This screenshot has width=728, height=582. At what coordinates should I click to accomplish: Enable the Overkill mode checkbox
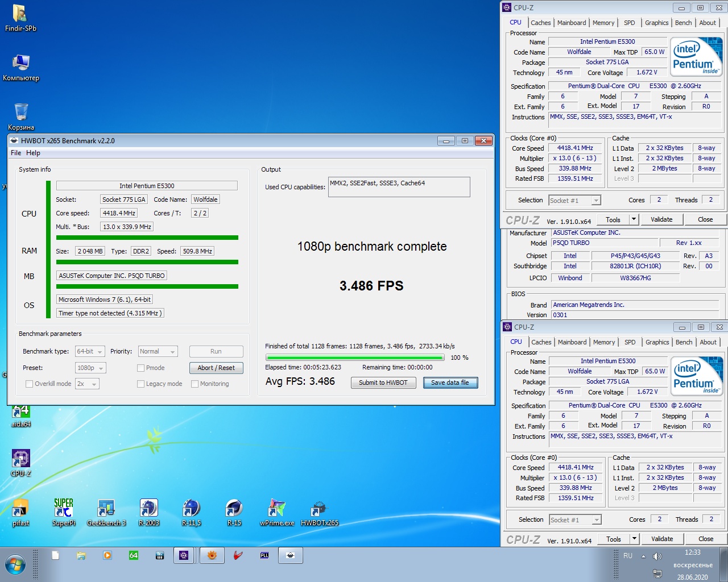click(x=29, y=384)
